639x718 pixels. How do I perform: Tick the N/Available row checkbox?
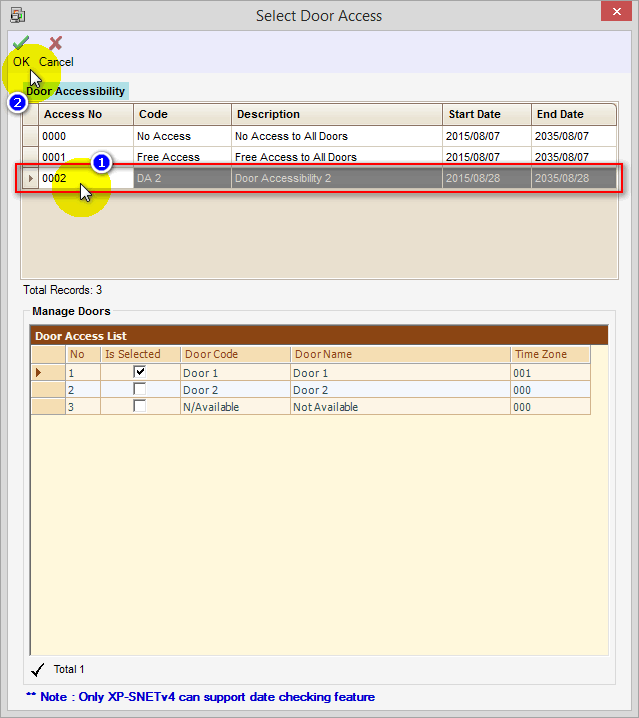tap(140, 406)
